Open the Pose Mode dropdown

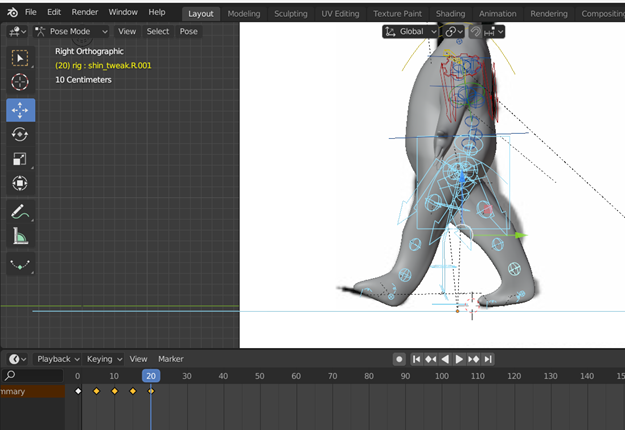point(71,31)
